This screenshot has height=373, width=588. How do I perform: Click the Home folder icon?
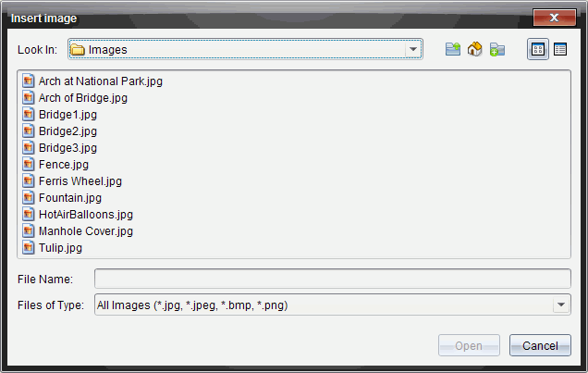(x=475, y=50)
